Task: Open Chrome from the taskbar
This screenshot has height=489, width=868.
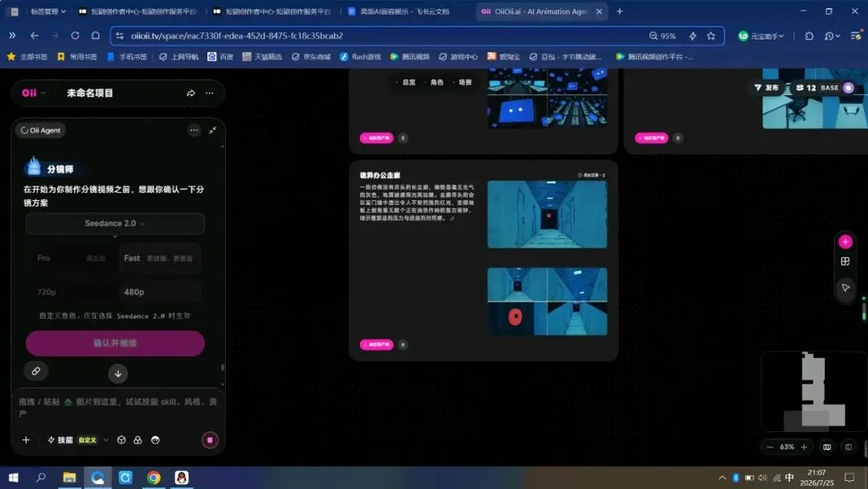Action: (154, 478)
